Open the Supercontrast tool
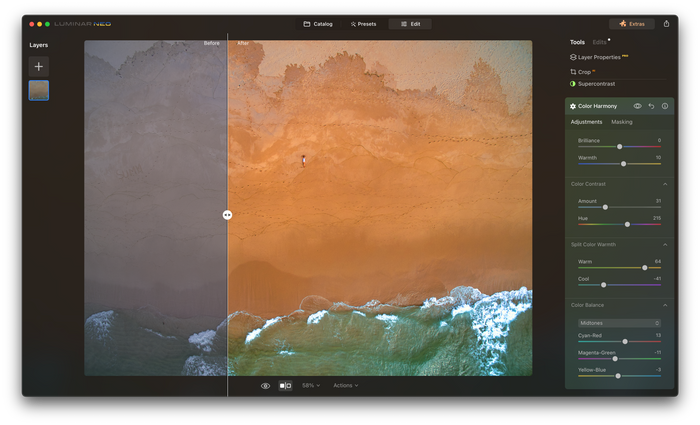Image resolution: width=700 pixels, height=425 pixels. pyautogui.click(x=598, y=84)
